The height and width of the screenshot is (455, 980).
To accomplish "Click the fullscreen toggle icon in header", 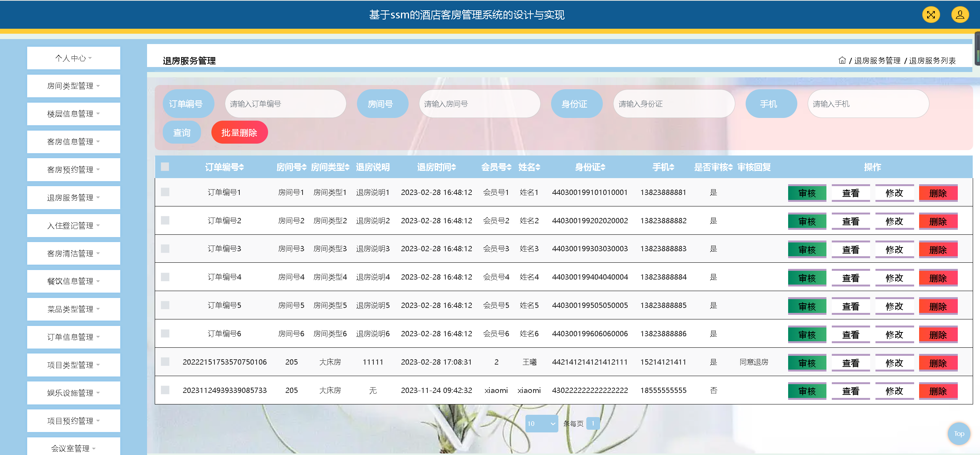I will (931, 15).
